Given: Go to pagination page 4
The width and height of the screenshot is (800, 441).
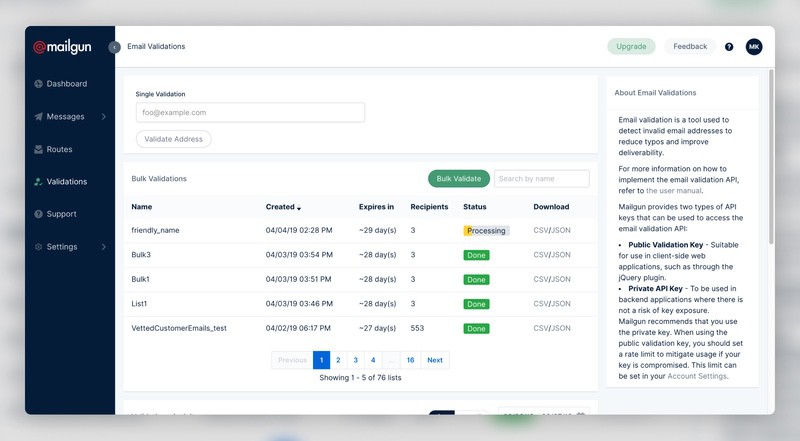Looking at the screenshot, I should [373, 360].
